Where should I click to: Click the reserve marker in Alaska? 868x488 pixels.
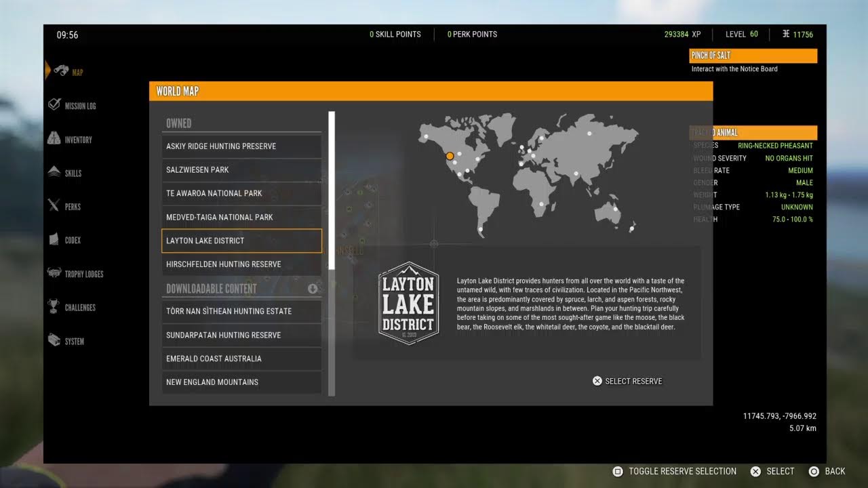coord(427,137)
